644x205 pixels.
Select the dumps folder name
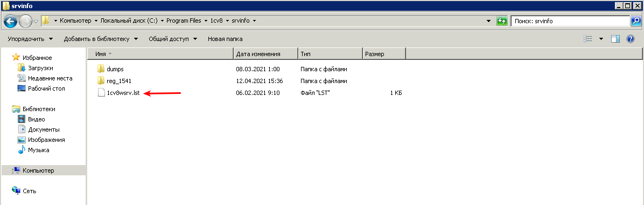point(115,69)
